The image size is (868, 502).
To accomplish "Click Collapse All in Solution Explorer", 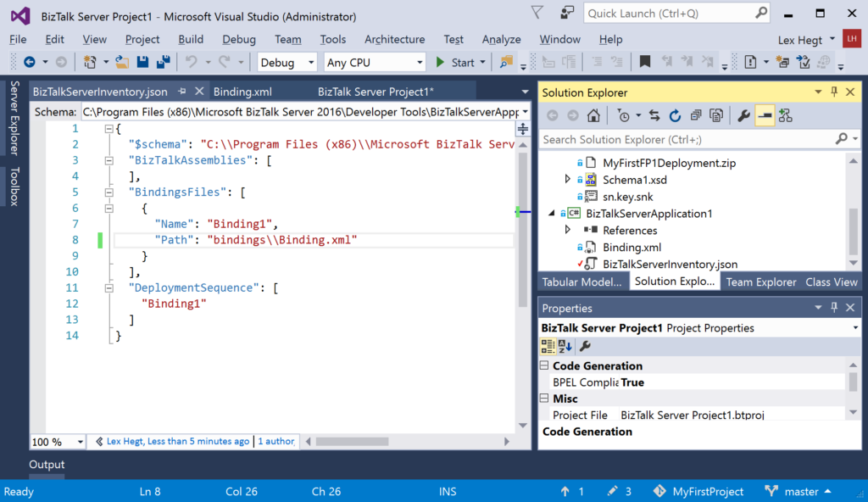I will point(696,116).
